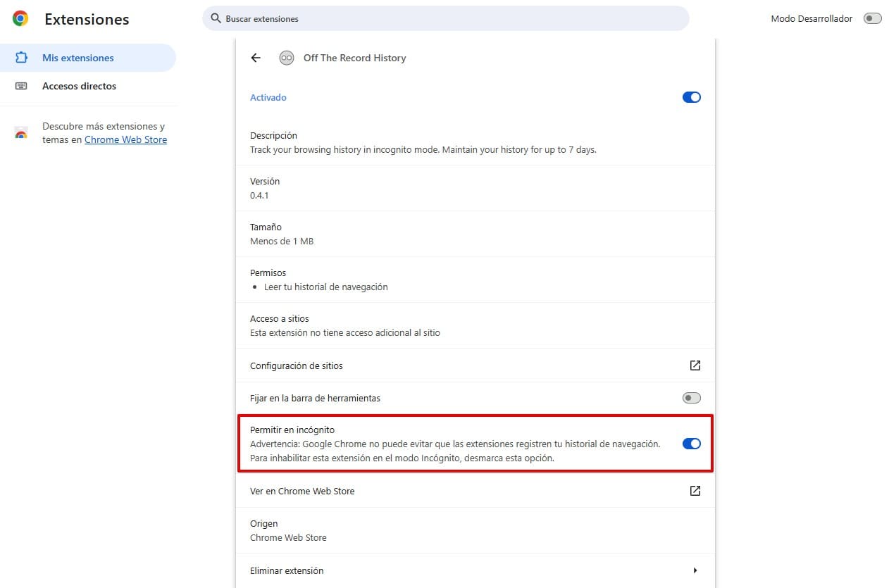The width and height of the screenshot is (889, 588).
Task: Click Eliminar extensión label
Action: coord(287,570)
